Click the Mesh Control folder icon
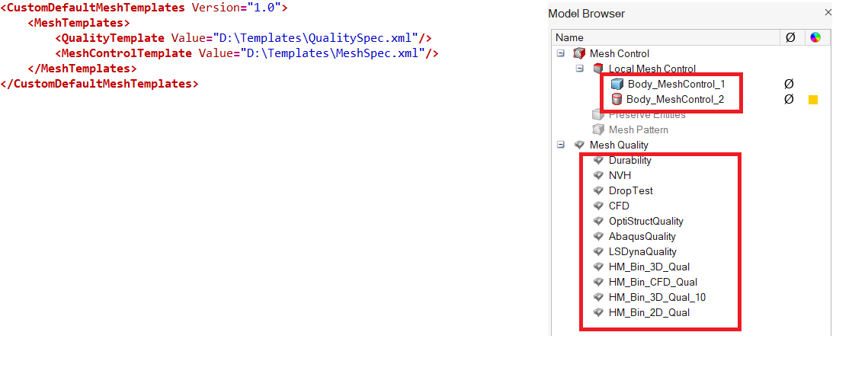868x377 pixels. (x=579, y=53)
